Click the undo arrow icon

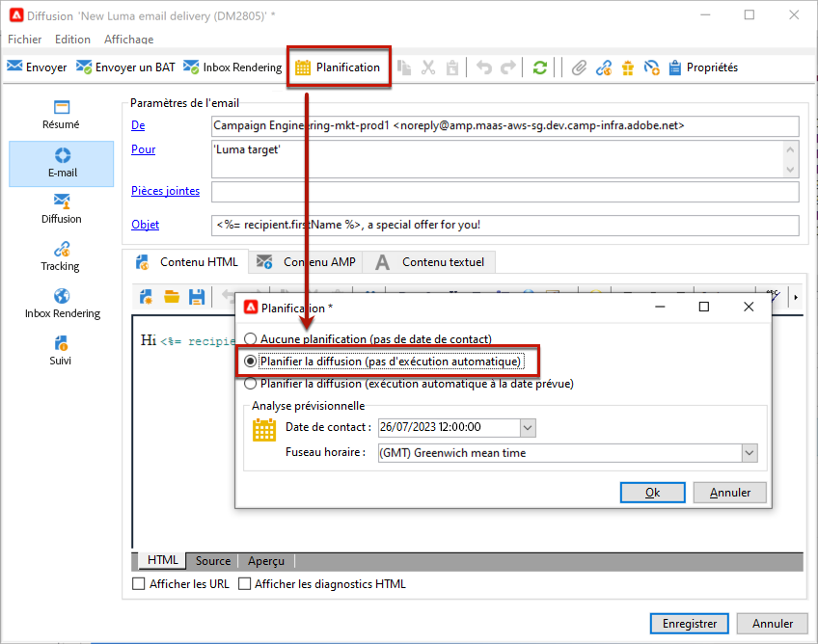click(484, 67)
